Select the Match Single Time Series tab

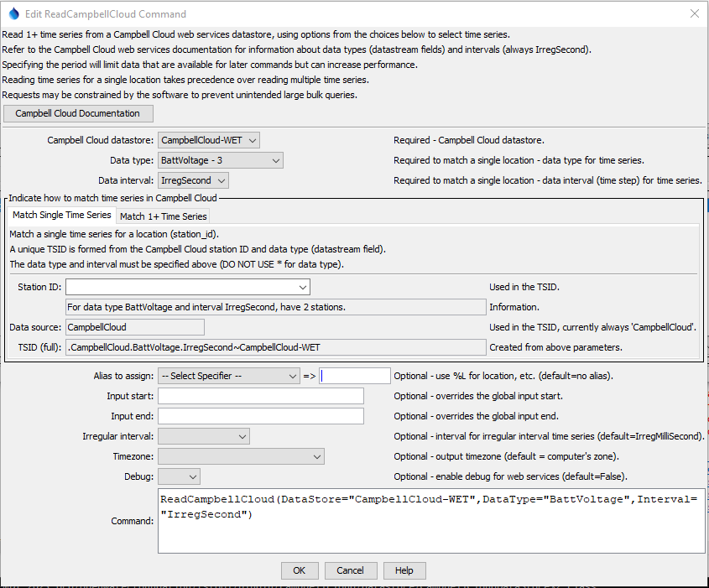point(60,215)
